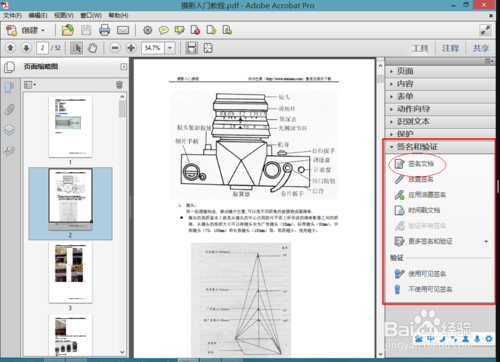500x362 pixels.
Task: Go to previous page with the up arrow
Action: tap(10, 48)
